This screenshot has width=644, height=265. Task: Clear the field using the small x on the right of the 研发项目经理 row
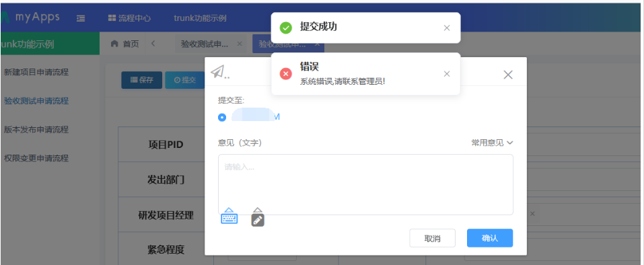(x=532, y=214)
